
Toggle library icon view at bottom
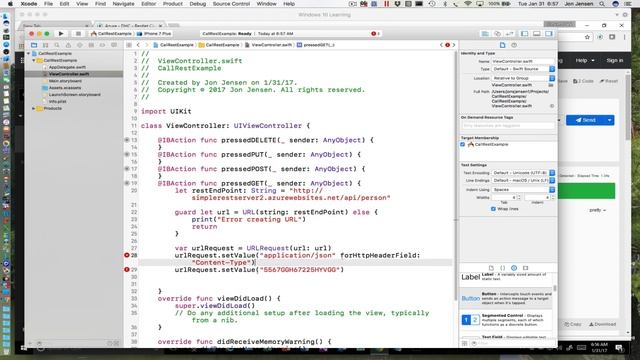pos(464,343)
